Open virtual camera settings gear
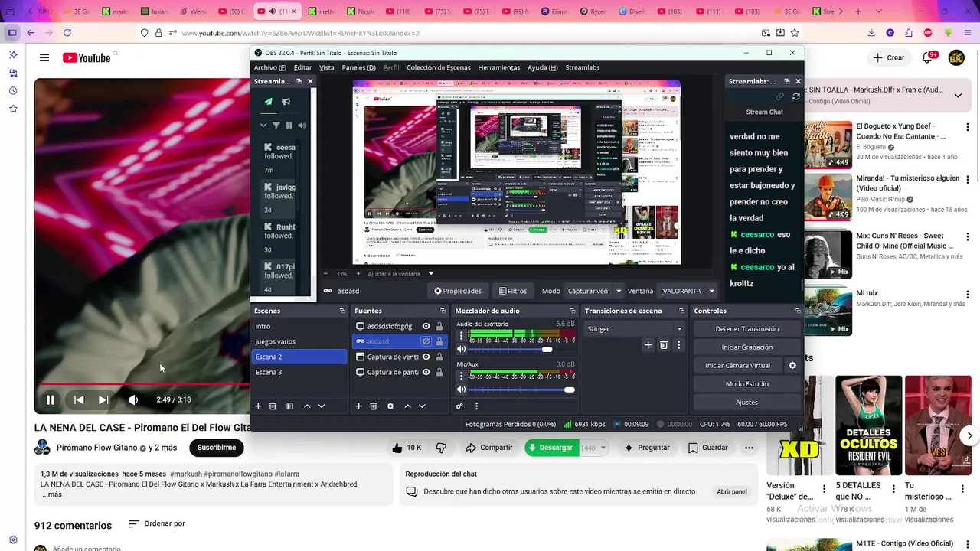The height and width of the screenshot is (551, 980). (792, 366)
